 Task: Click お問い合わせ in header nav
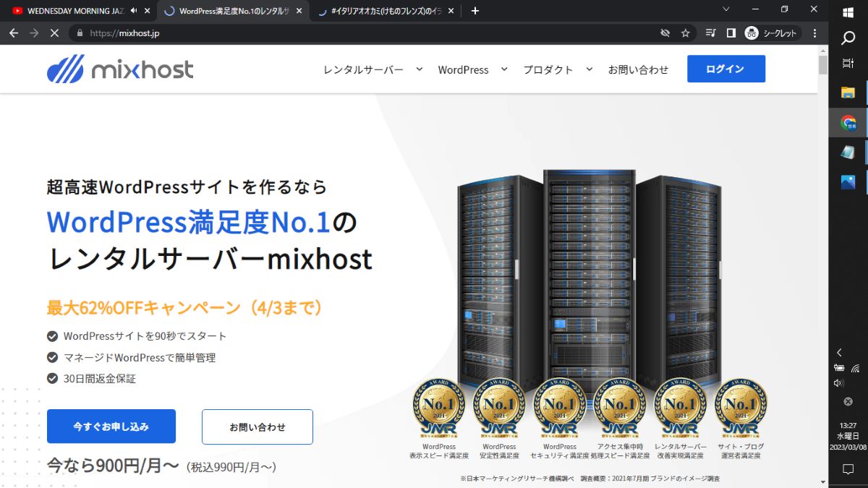click(x=638, y=69)
